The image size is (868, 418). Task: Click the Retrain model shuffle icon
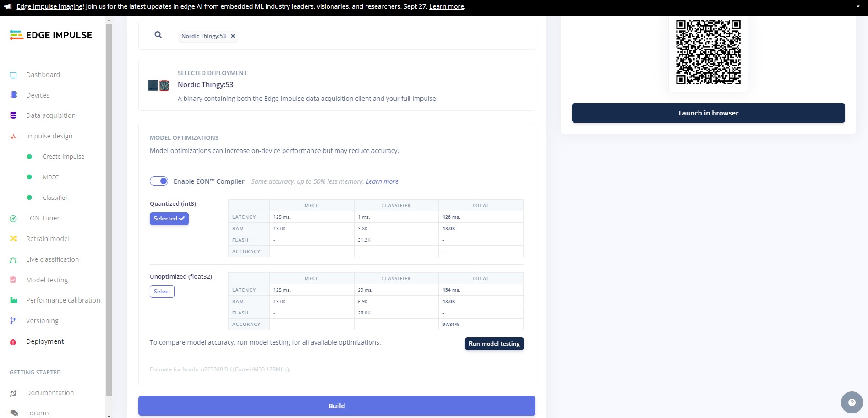(x=13, y=239)
